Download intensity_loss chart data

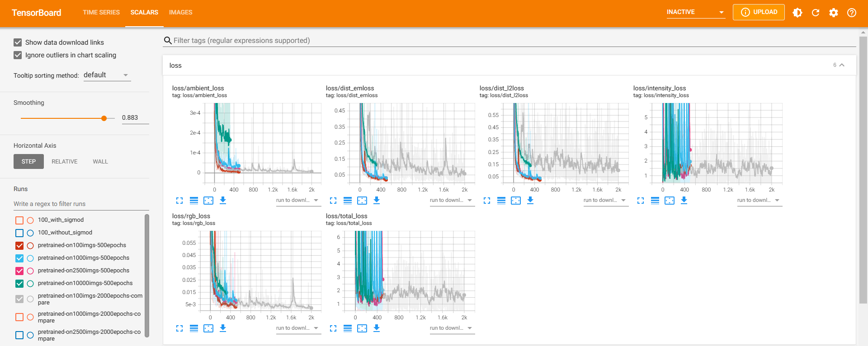click(684, 200)
